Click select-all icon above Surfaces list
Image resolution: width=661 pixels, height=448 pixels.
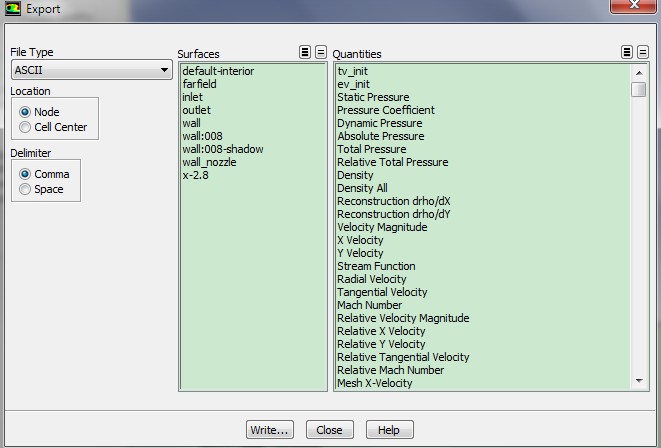(x=305, y=53)
